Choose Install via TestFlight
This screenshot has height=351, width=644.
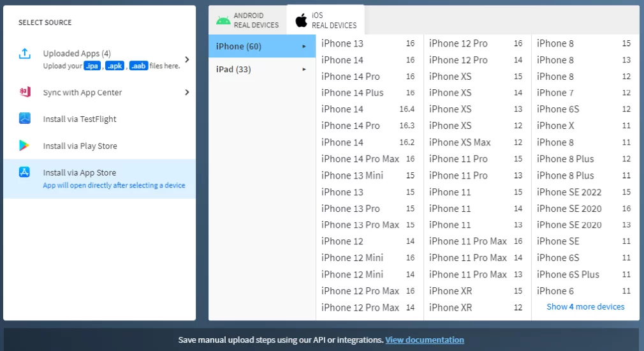click(x=99, y=119)
